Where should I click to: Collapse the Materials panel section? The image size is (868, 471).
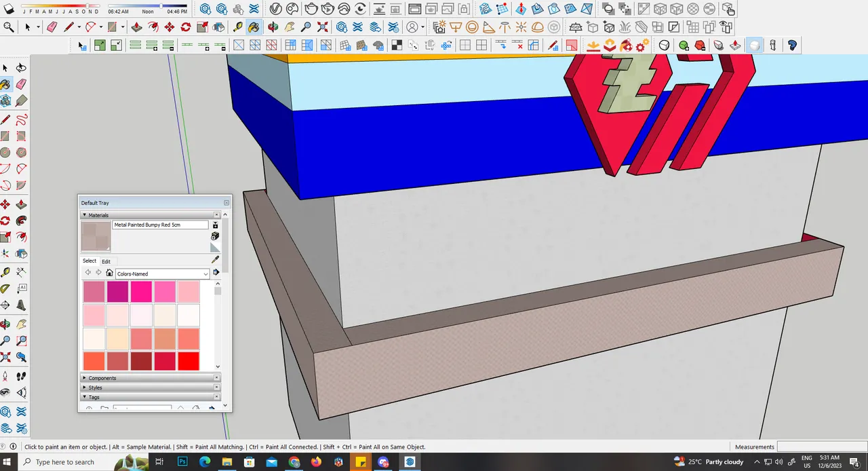84,215
